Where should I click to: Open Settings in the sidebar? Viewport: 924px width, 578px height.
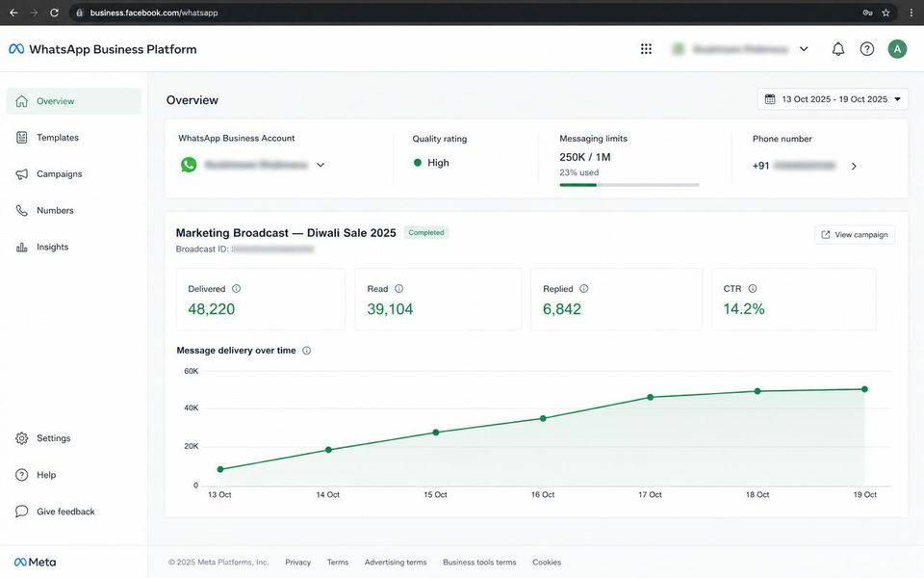[x=74, y=438]
